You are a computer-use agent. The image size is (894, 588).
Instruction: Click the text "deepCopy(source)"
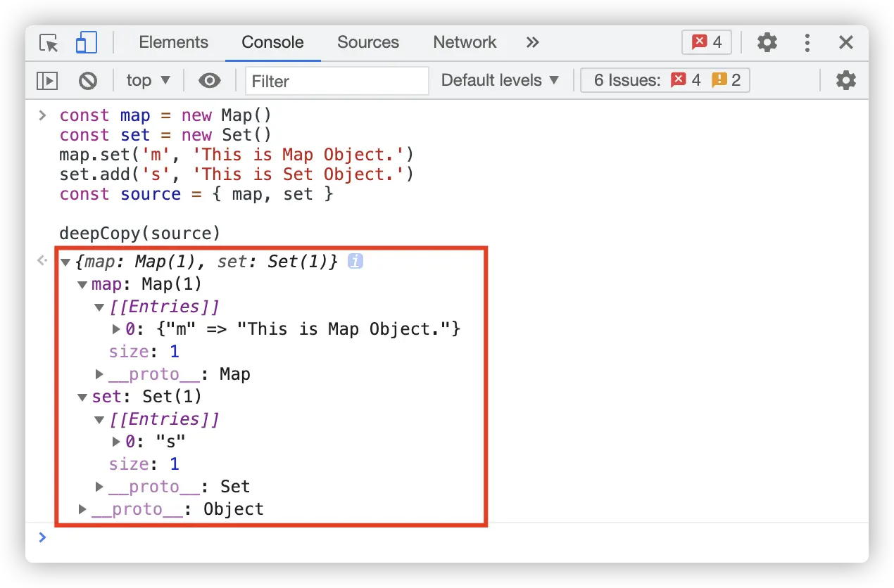(140, 234)
